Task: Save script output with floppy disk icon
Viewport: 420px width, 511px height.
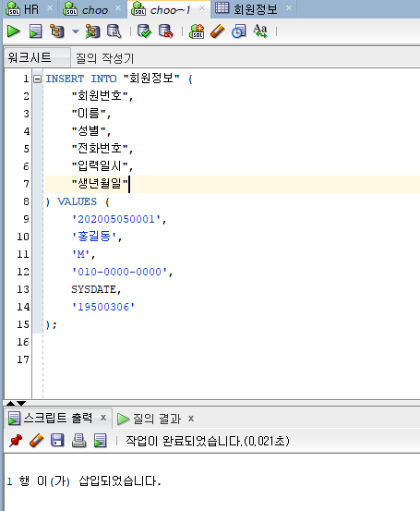Action: (x=57, y=440)
